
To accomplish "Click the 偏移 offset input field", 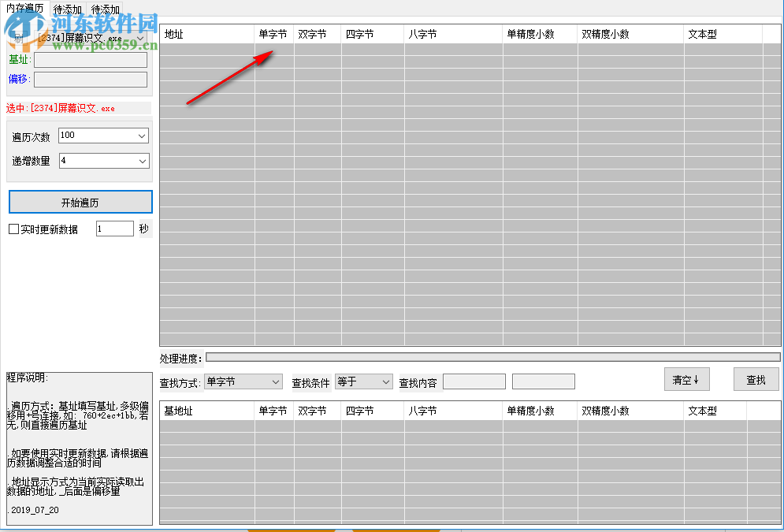I will [x=89, y=80].
